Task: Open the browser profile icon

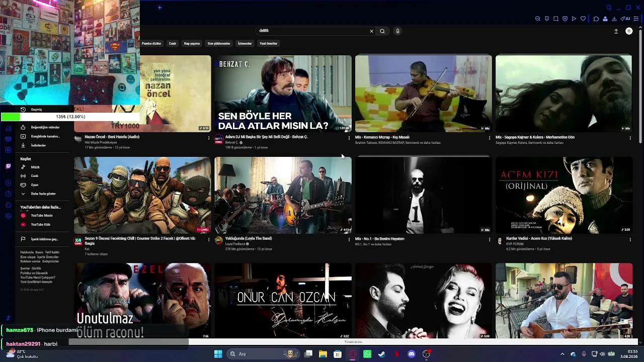Action: tap(605, 19)
